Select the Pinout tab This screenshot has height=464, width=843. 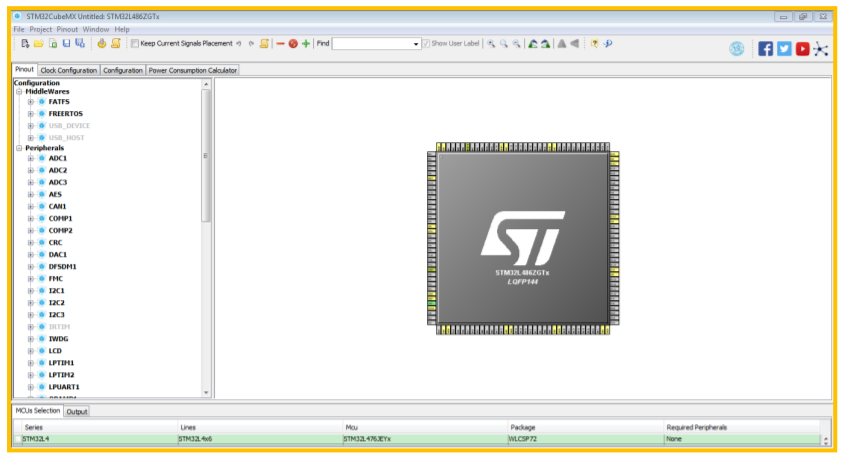(24, 69)
